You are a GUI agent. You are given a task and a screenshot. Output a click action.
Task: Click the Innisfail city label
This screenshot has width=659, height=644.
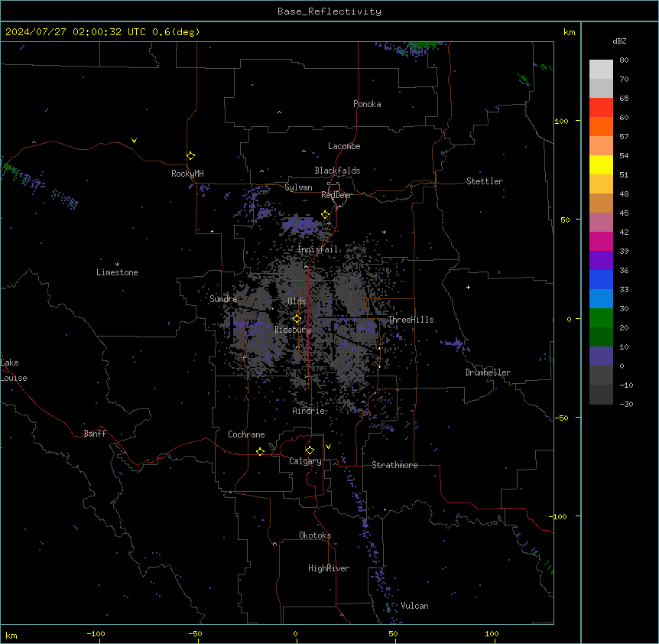[317, 249]
